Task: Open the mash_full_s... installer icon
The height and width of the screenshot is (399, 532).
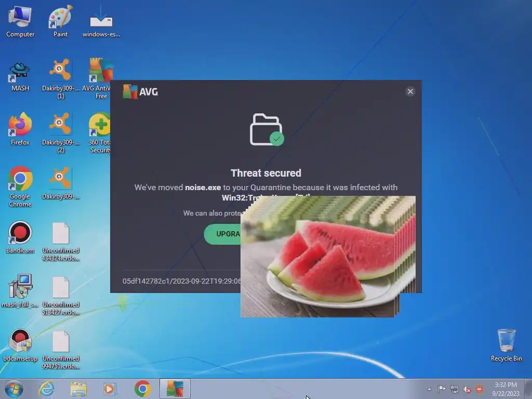Action: 20,291
